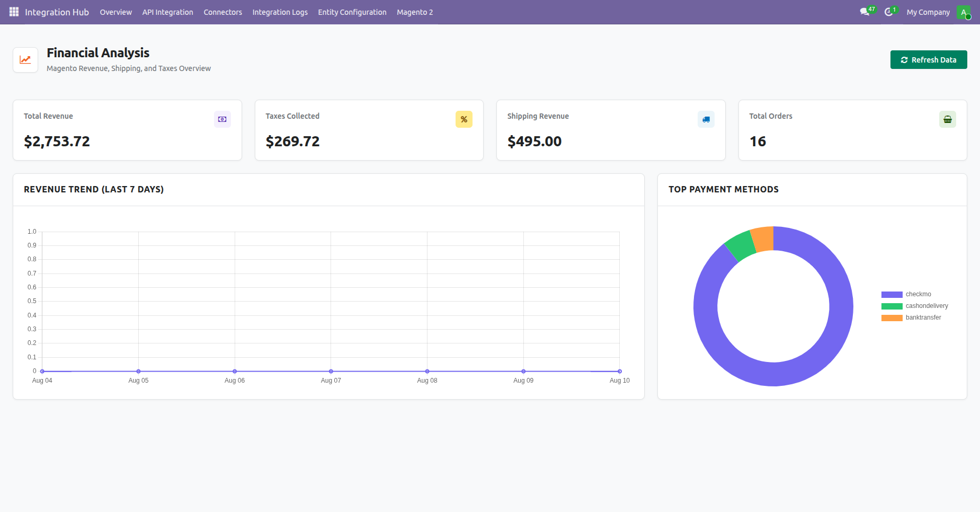The width and height of the screenshot is (980, 512).
Task: Click the Shipping Revenue truck icon
Action: pyautogui.click(x=706, y=119)
